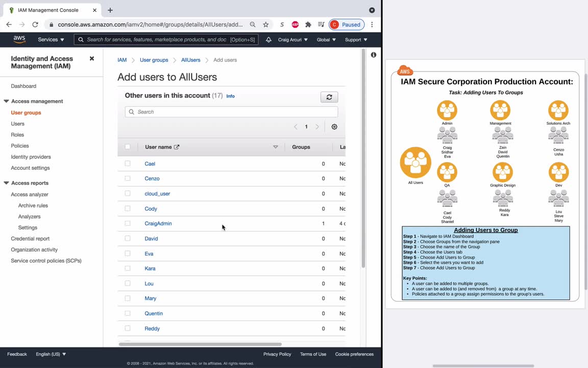Open the Quentin user link
Image resolution: width=588 pixels, height=368 pixels.
coord(154,313)
